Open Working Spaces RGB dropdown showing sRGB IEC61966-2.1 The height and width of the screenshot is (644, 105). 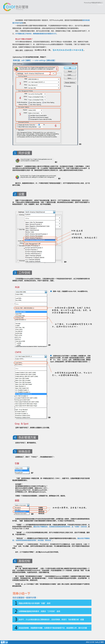(x=43, y=79)
